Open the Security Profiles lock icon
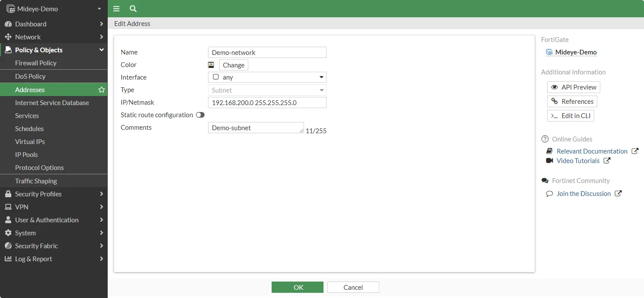This screenshot has width=644, height=298. point(8,194)
